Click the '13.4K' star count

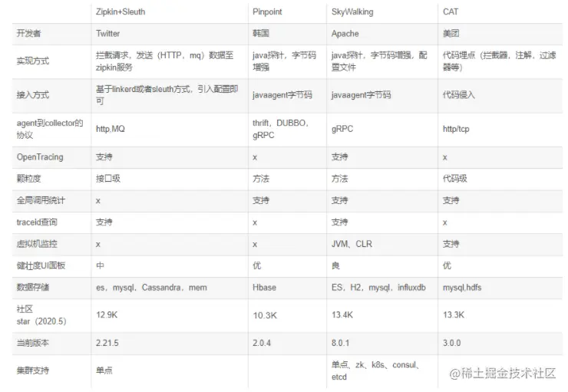[342, 315]
